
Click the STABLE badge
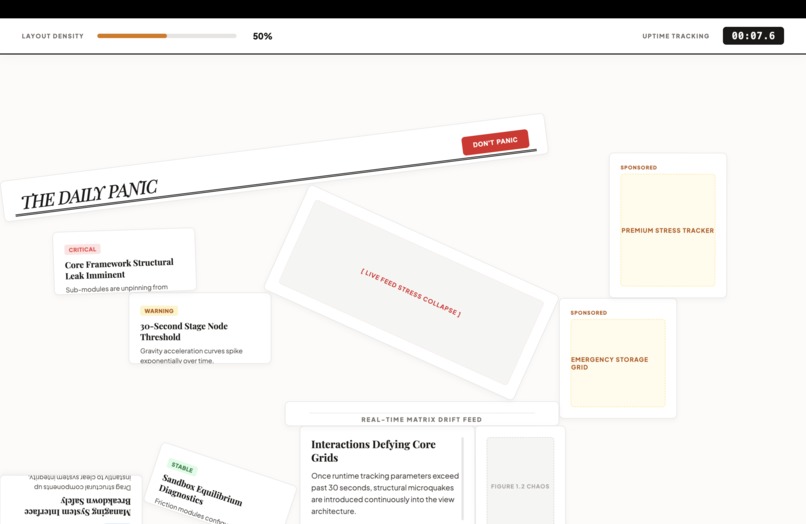182,467
